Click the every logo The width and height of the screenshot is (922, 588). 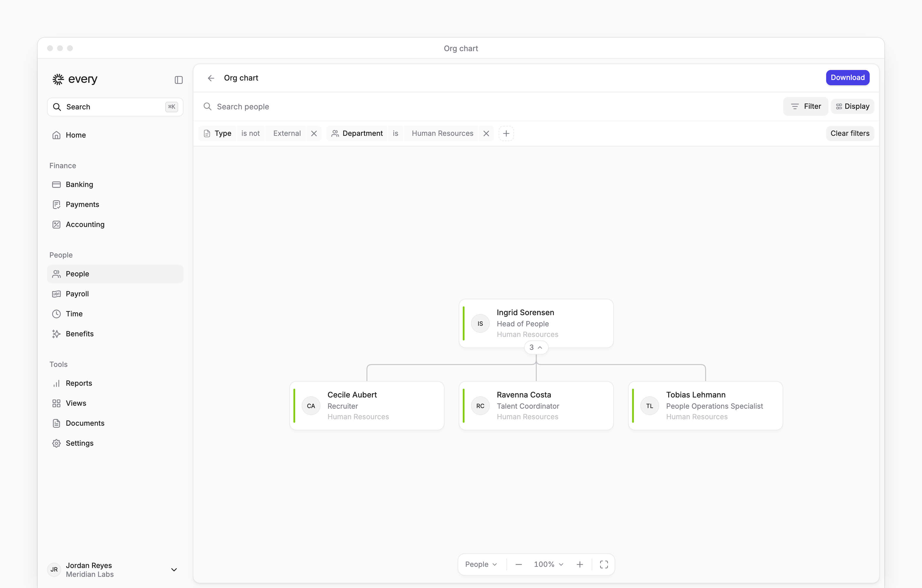pyautogui.click(x=75, y=79)
